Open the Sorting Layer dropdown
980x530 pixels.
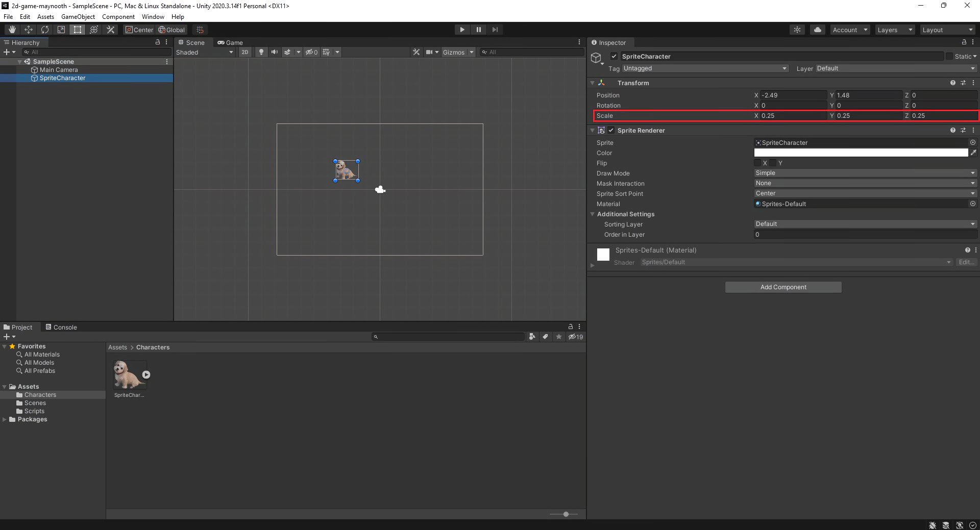(x=865, y=224)
